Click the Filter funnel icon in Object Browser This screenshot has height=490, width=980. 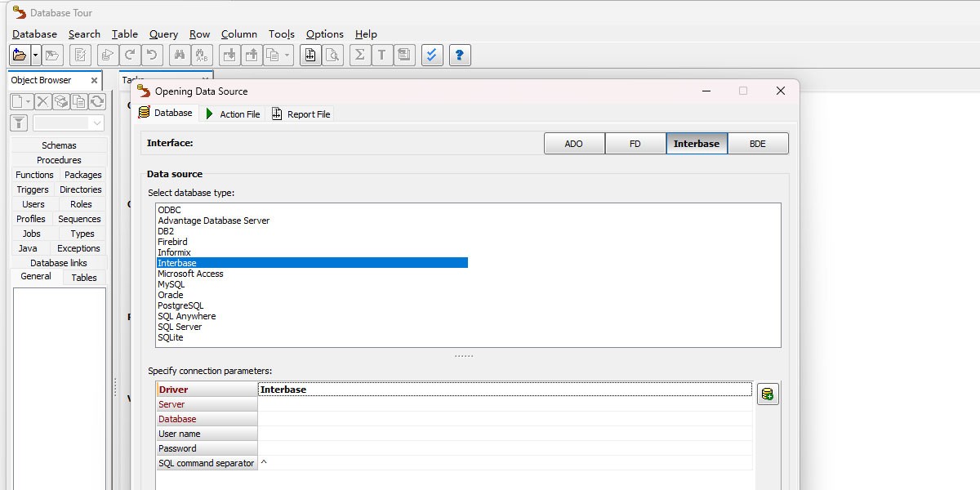click(x=19, y=123)
